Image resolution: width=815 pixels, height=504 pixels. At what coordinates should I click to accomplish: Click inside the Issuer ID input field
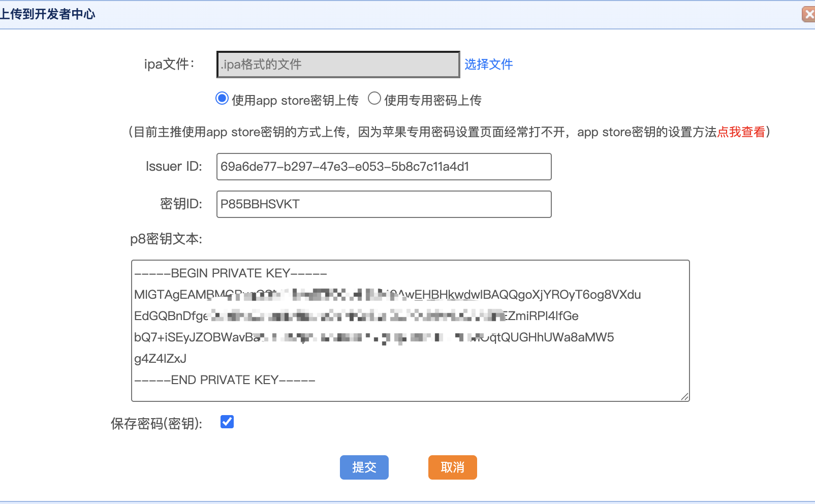point(384,167)
